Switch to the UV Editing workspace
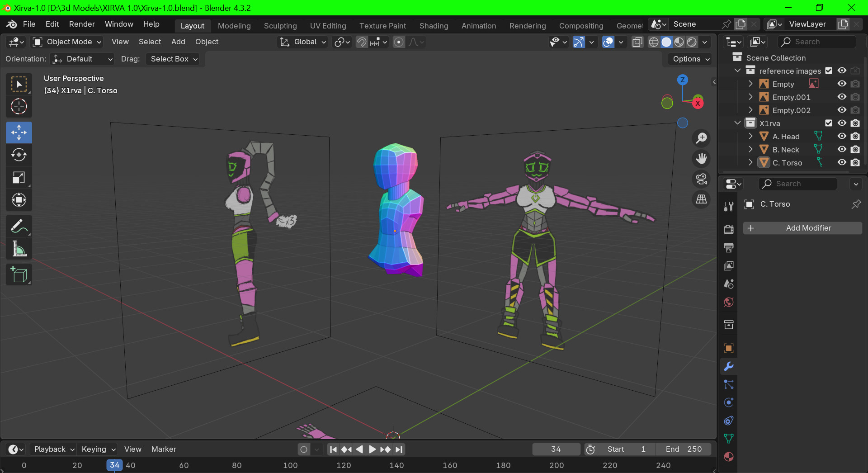The image size is (868, 473). 328,26
